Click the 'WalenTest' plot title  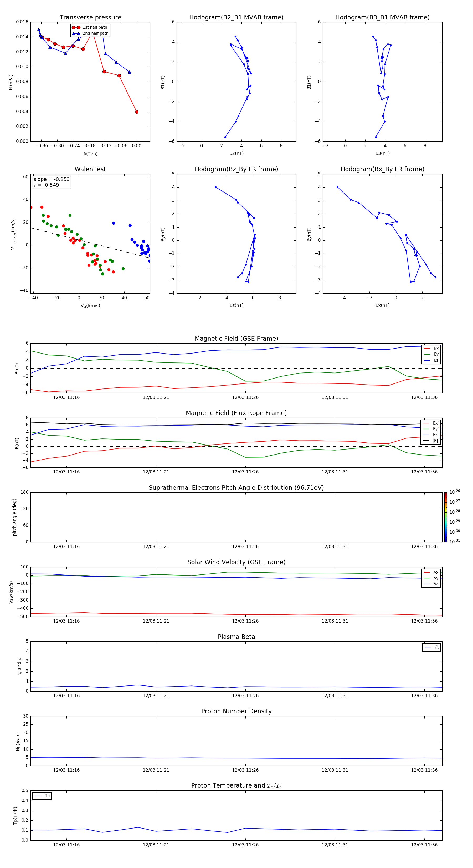[x=90, y=169]
